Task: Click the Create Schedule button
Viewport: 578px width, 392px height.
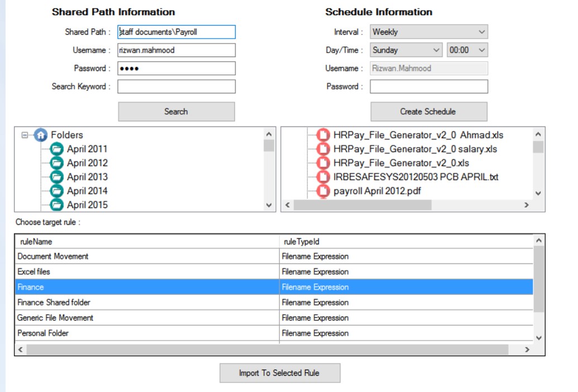Action: click(x=428, y=112)
